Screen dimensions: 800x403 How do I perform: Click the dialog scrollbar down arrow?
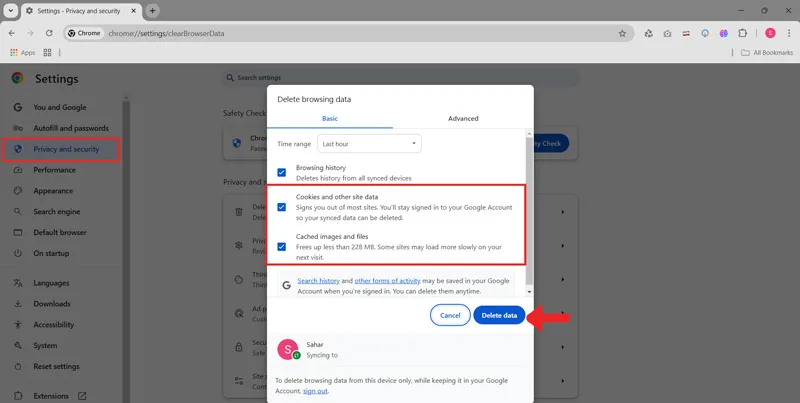coord(529,292)
